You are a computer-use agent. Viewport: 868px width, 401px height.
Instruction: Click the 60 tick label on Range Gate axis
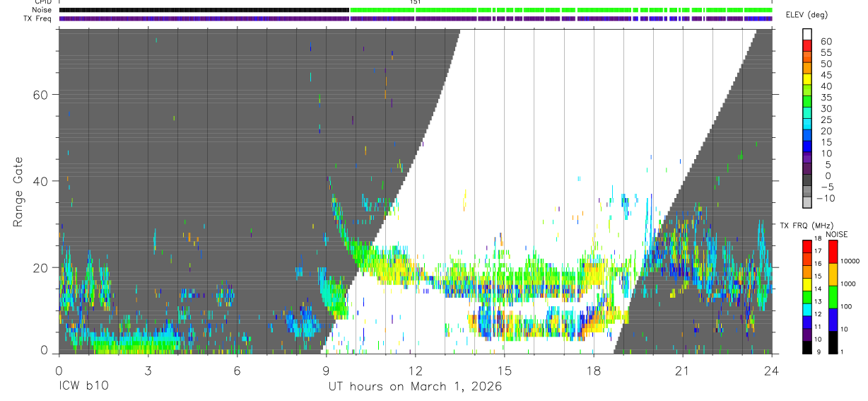click(41, 95)
